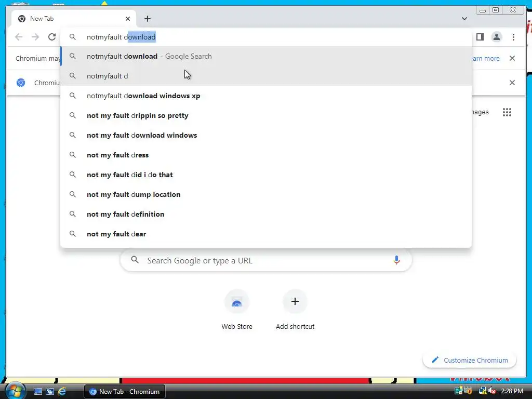Image resolution: width=532 pixels, height=399 pixels.
Task: Open the profile avatar menu
Action: [496, 37]
